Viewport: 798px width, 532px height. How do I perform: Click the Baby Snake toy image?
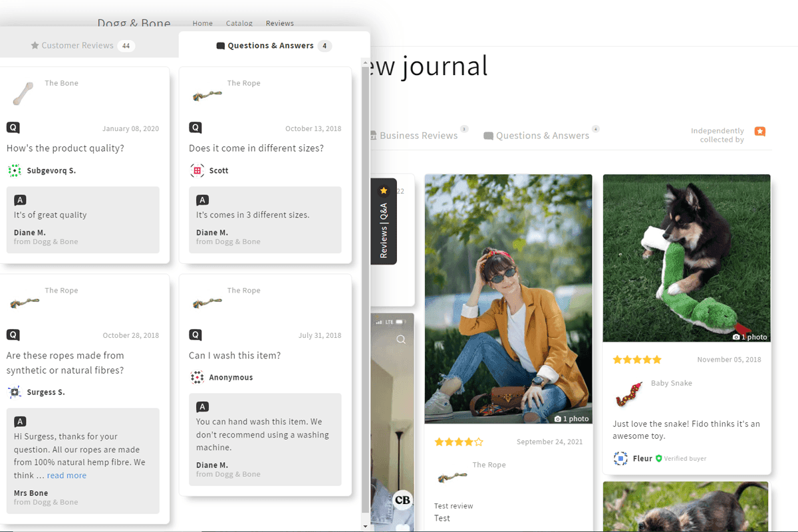(x=628, y=394)
